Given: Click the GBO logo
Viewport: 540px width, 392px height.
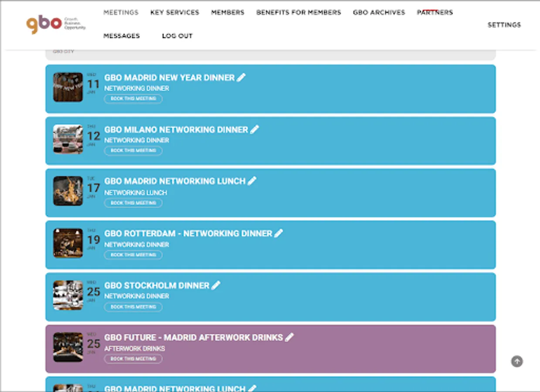Looking at the screenshot, I should coord(56,24).
